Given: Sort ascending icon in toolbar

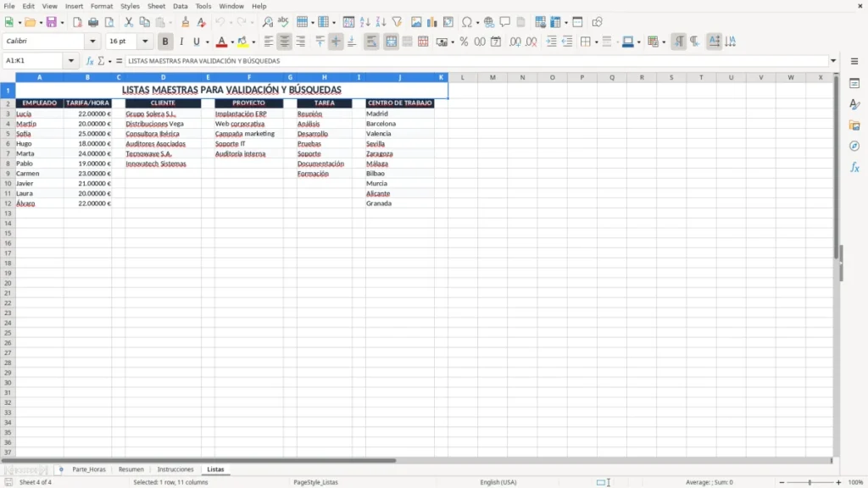Looking at the screenshot, I should click(364, 22).
